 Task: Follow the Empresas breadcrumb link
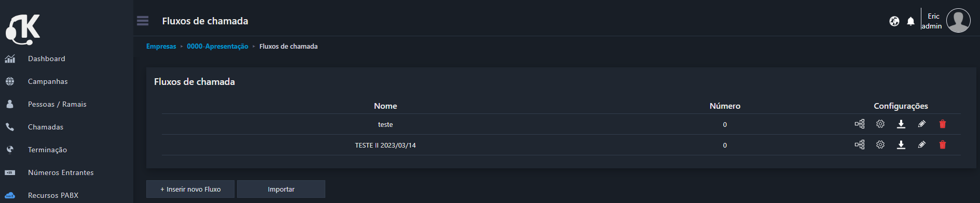coord(161,46)
